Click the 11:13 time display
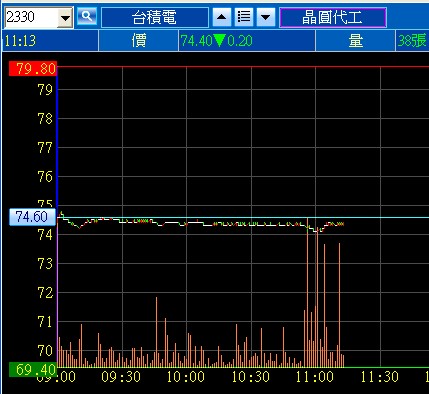Image resolution: width=429 pixels, height=394 pixels. 20,41
